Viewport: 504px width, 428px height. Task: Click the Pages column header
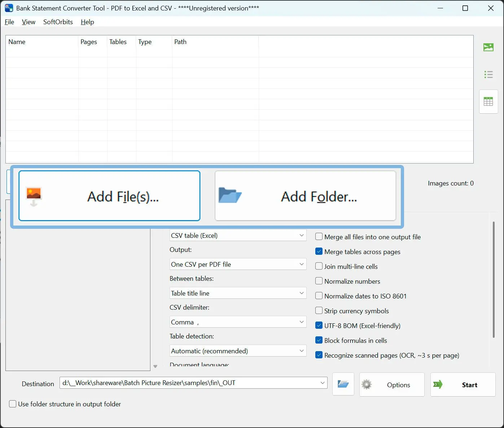coord(93,42)
